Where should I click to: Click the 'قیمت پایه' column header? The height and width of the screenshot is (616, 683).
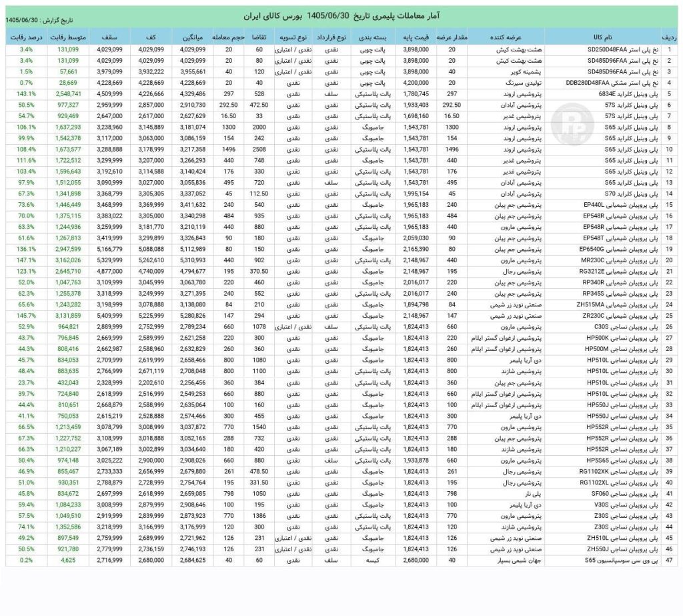click(x=416, y=37)
